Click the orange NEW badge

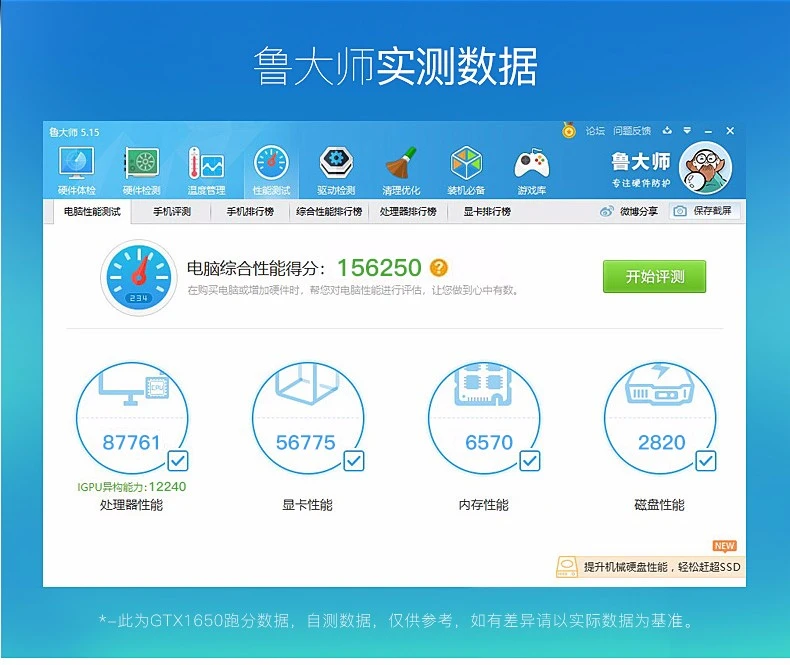pos(725,546)
